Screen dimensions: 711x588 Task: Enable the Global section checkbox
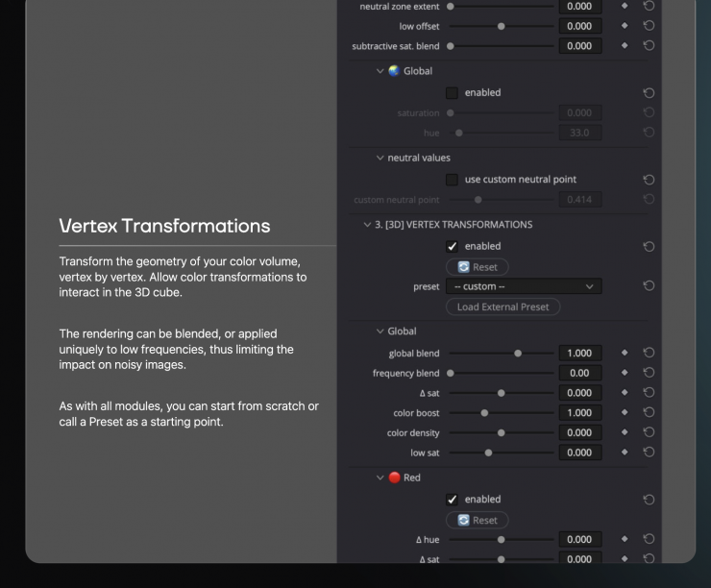pos(452,93)
